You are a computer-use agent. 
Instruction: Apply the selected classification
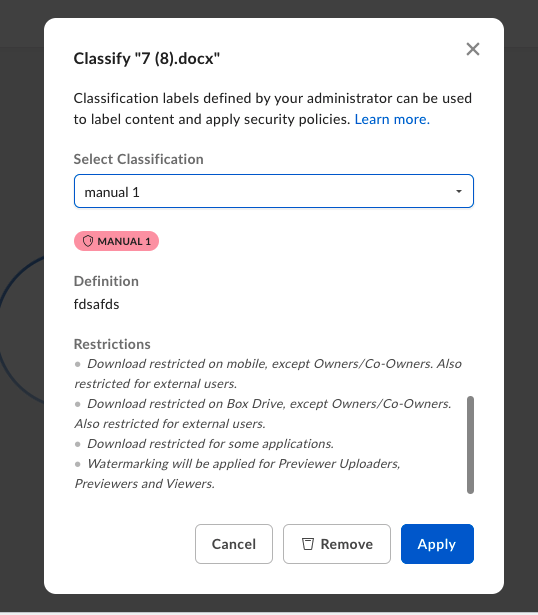pyautogui.click(x=437, y=544)
